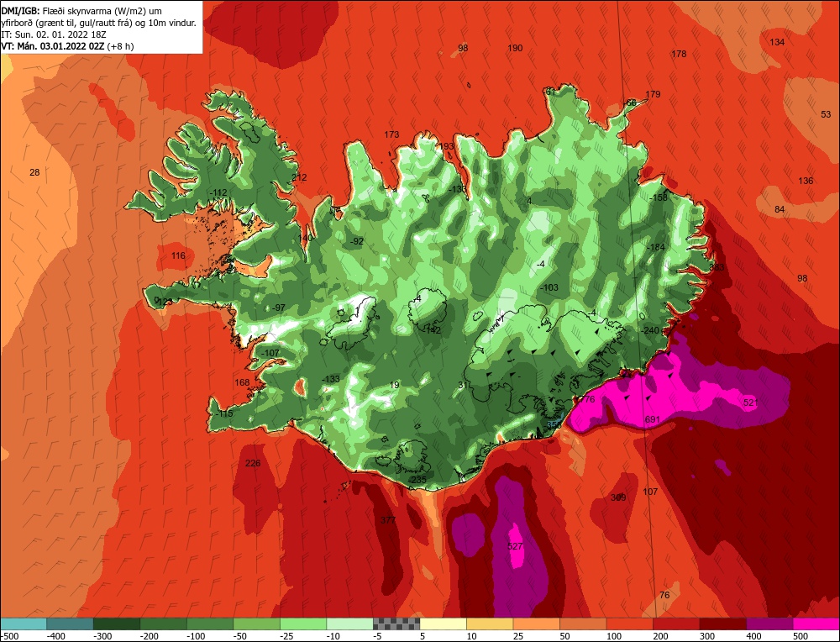This screenshot has height=642, width=840.
Task: Pick the light green legend swatch between -25 and -10
Action: coord(303,624)
